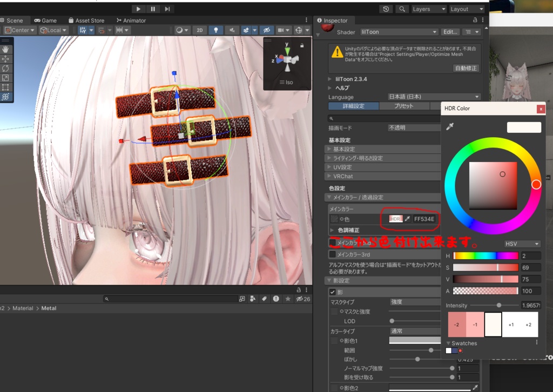553x392 pixels.
Task: Select the combined Transform tool
Action: pos(5,97)
